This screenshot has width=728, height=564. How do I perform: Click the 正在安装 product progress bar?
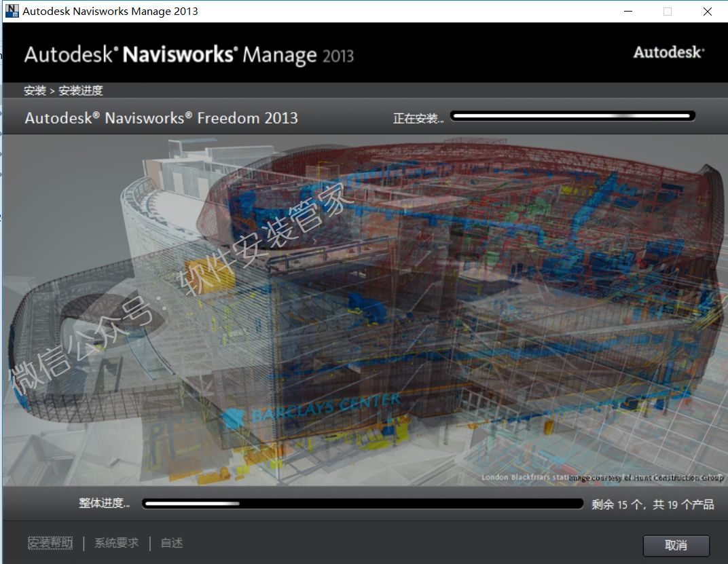click(572, 116)
